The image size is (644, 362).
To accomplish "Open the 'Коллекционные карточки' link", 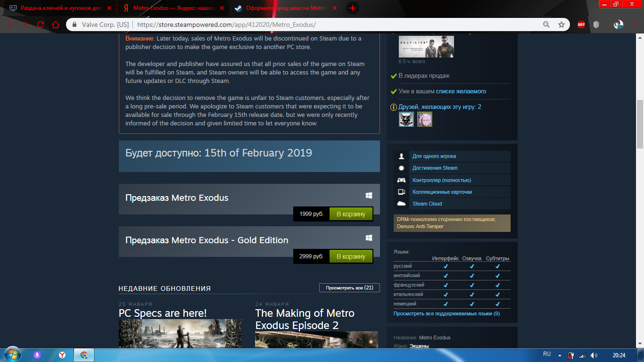I will [x=442, y=192].
